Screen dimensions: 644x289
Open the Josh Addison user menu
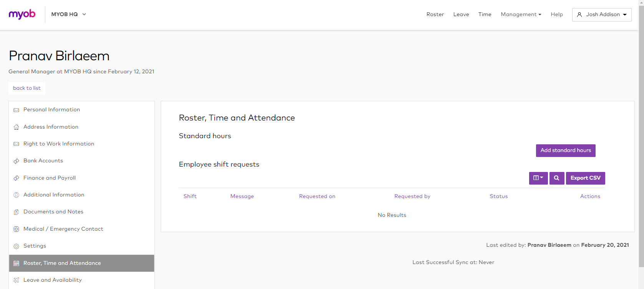click(601, 15)
